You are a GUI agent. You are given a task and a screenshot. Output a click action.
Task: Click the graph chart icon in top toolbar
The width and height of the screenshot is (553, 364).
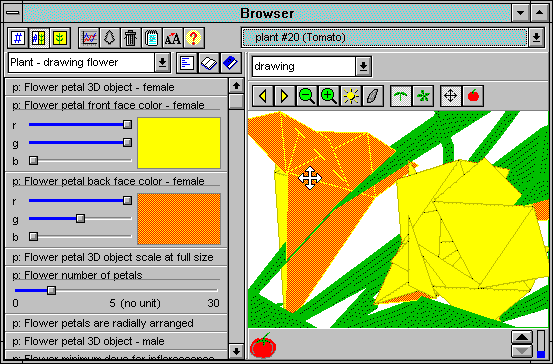point(89,38)
